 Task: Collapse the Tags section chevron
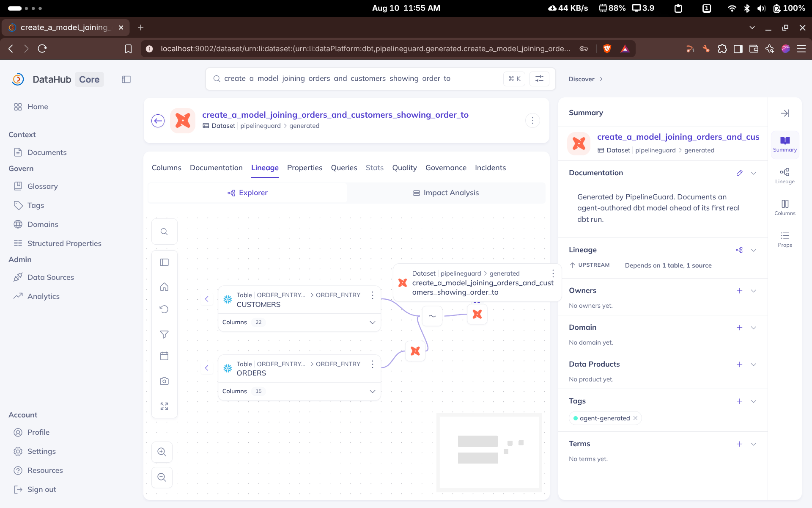coord(753,401)
